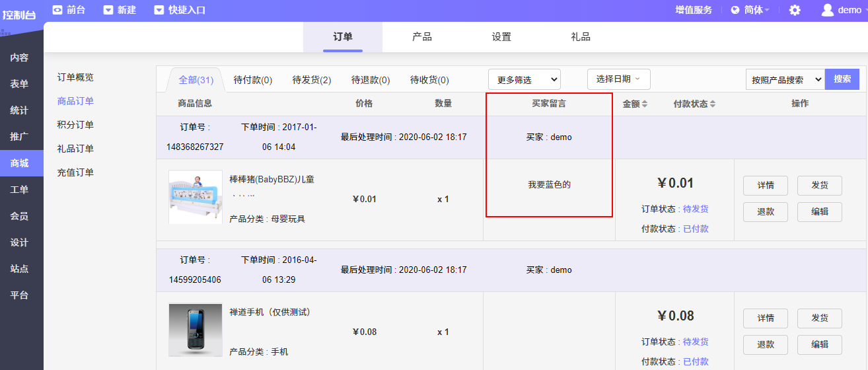The width and height of the screenshot is (868, 370).
Task: Click 退款 for order 14599205406
Action: (766, 345)
